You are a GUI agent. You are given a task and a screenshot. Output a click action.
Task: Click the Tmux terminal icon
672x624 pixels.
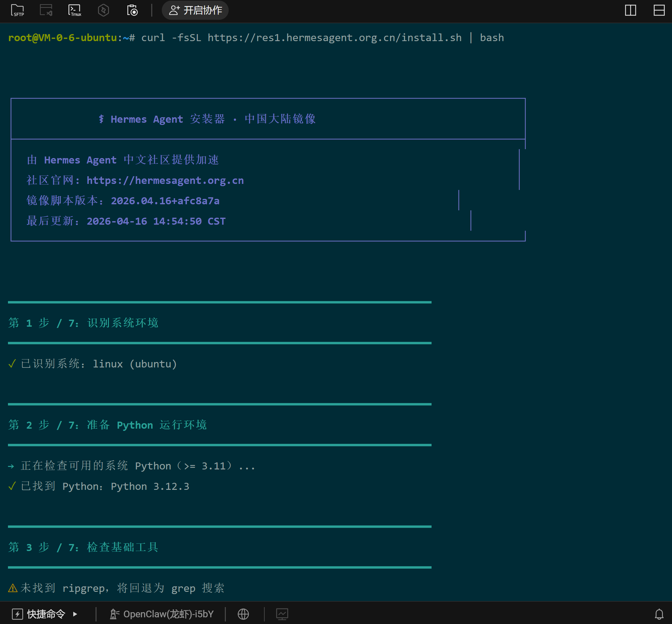(75, 10)
